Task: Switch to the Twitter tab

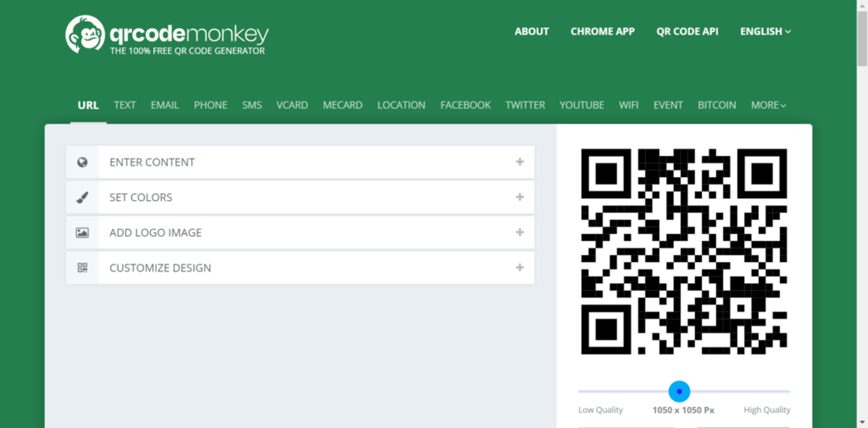Action: click(525, 105)
